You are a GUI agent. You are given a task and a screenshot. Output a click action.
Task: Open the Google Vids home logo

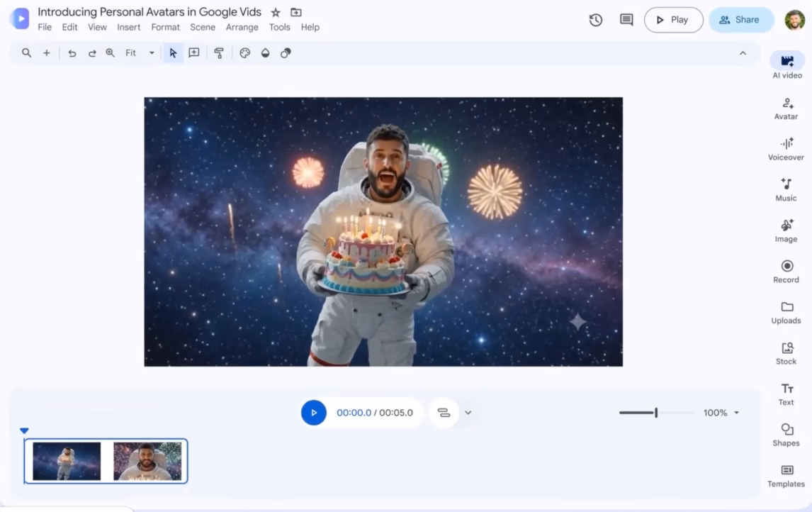point(19,18)
